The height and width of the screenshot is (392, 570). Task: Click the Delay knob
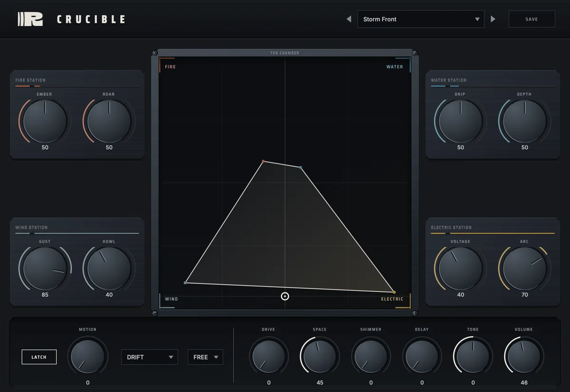point(422,357)
